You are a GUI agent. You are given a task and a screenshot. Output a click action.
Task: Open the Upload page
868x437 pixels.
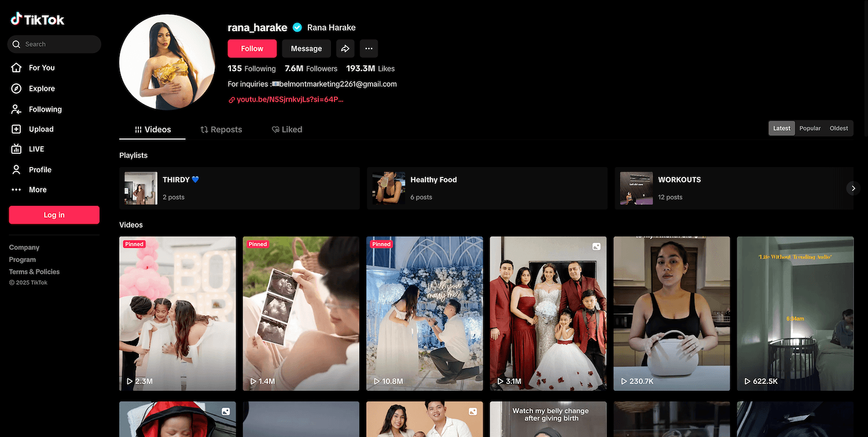pos(41,129)
